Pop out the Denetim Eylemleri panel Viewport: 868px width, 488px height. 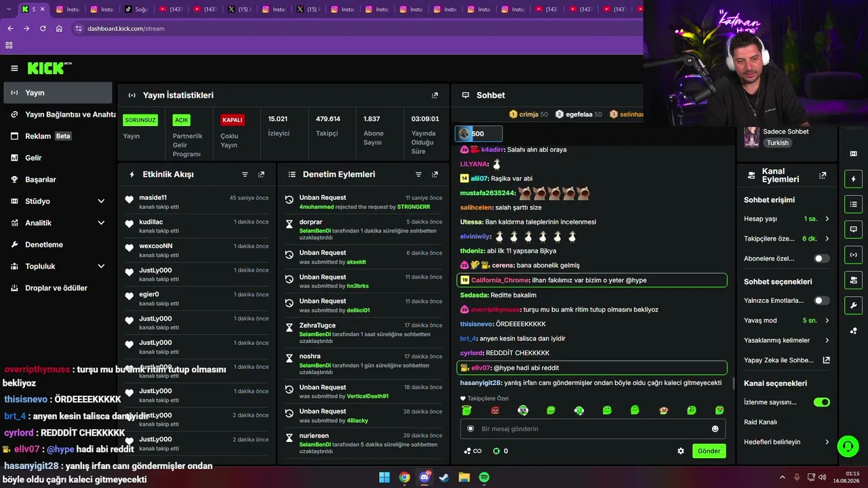(x=435, y=174)
